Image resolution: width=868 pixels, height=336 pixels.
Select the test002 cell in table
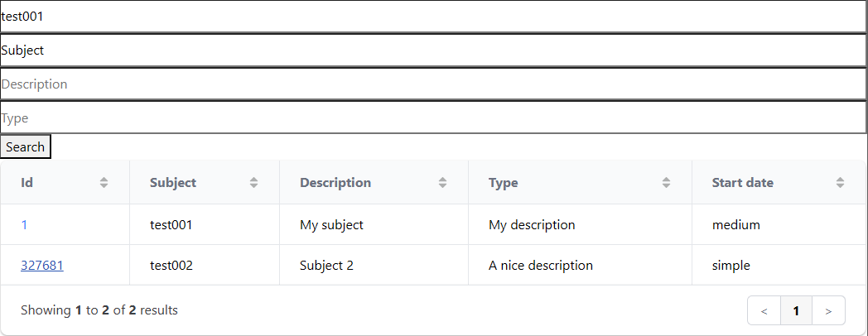click(171, 266)
